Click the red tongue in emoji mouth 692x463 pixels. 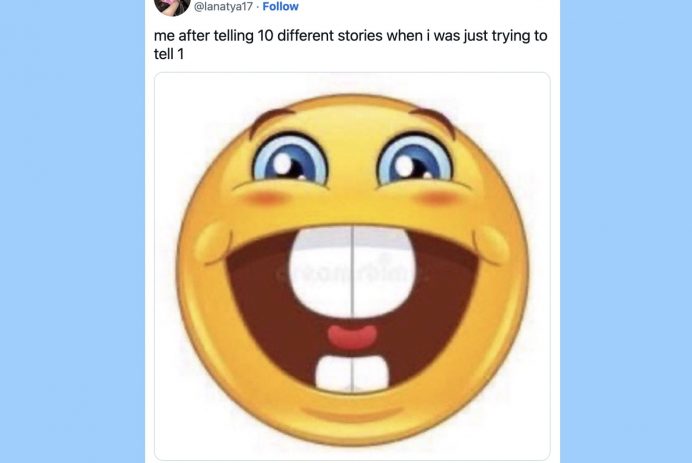point(352,336)
